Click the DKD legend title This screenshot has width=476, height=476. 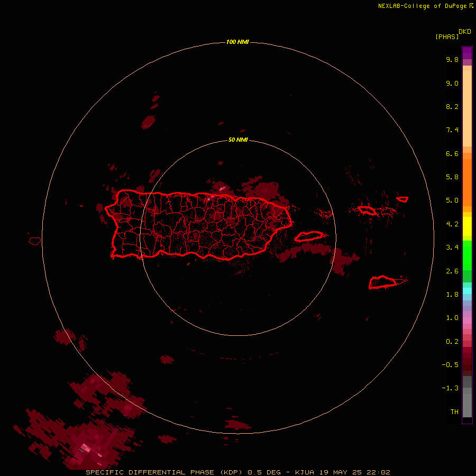click(x=465, y=31)
